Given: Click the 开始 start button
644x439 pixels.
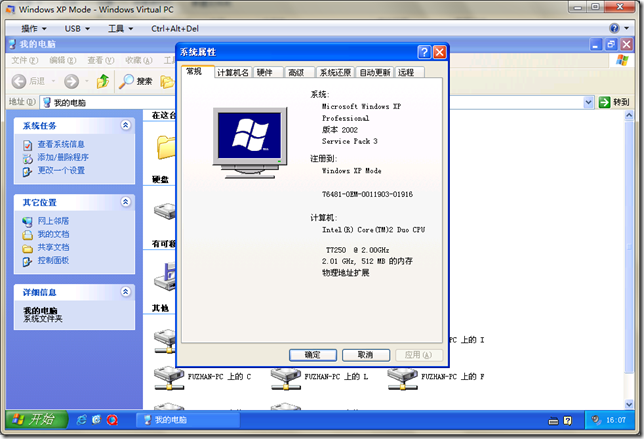Looking at the screenshot, I should (37, 419).
